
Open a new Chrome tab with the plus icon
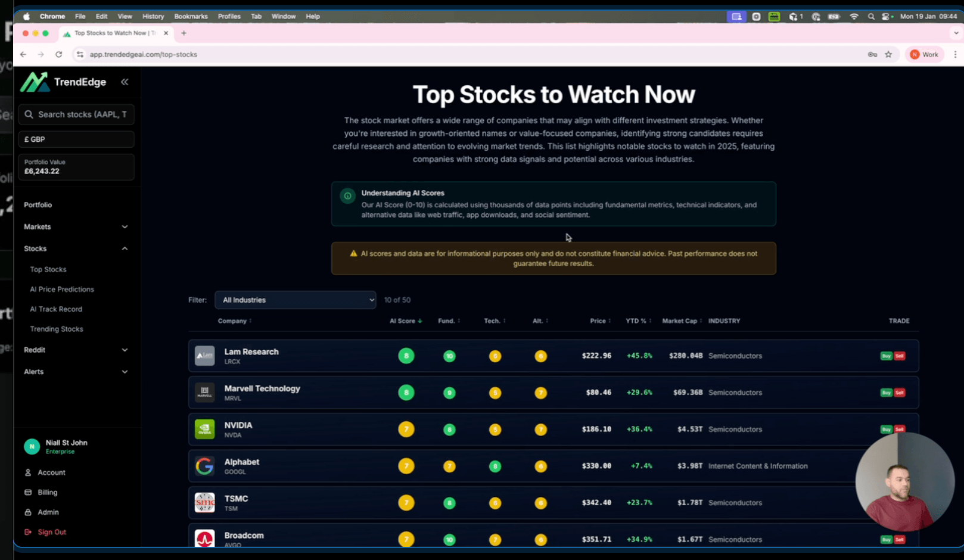(184, 33)
